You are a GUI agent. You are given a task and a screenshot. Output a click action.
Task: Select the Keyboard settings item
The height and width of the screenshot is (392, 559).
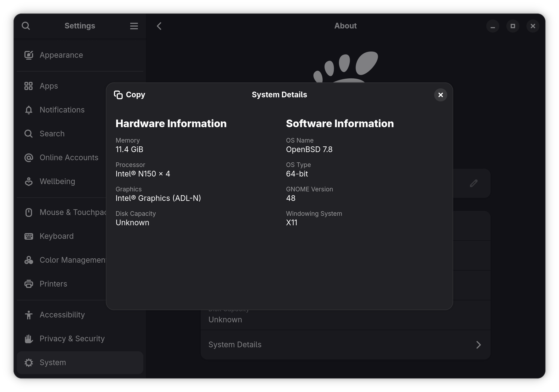pyautogui.click(x=56, y=236)
